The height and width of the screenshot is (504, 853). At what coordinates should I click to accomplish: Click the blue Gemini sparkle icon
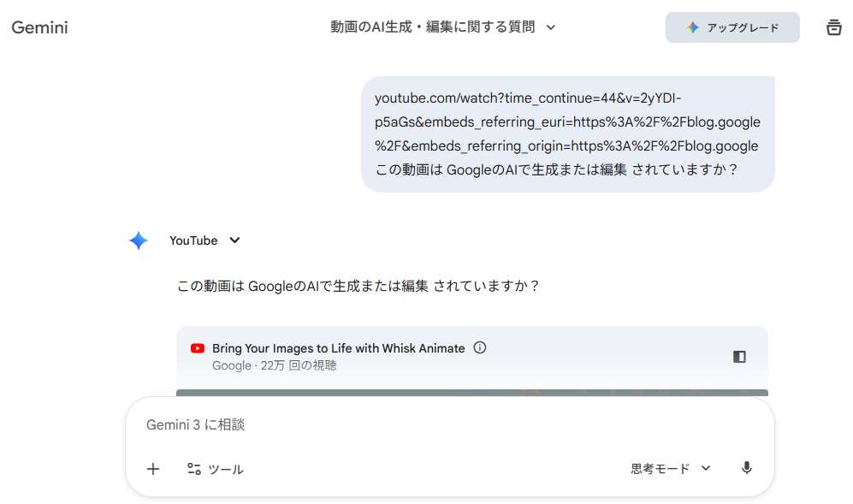click(x=139, y=240)
